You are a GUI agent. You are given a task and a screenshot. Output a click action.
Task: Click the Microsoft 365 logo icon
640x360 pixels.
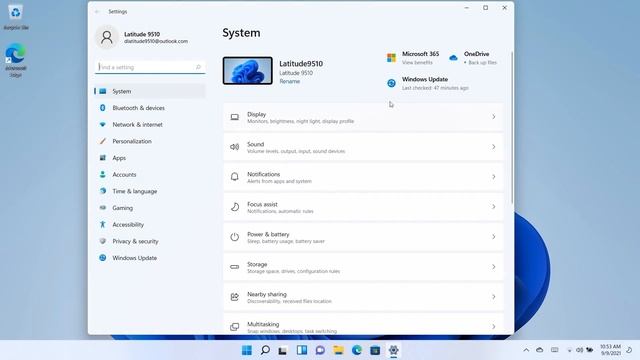click(x=391, y=58)
